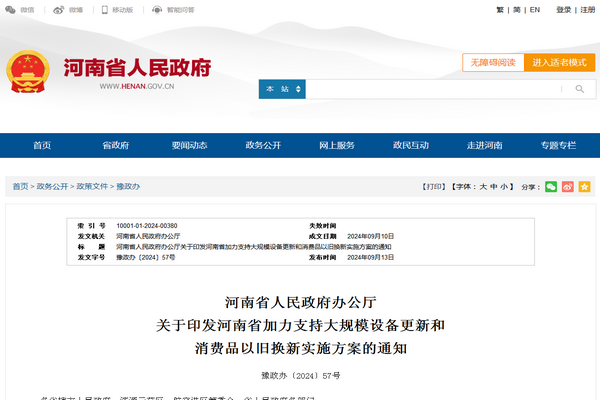Switch language to 繁 traditional Chinese
This screenshot has height=400, width=600.
(500, 9)
